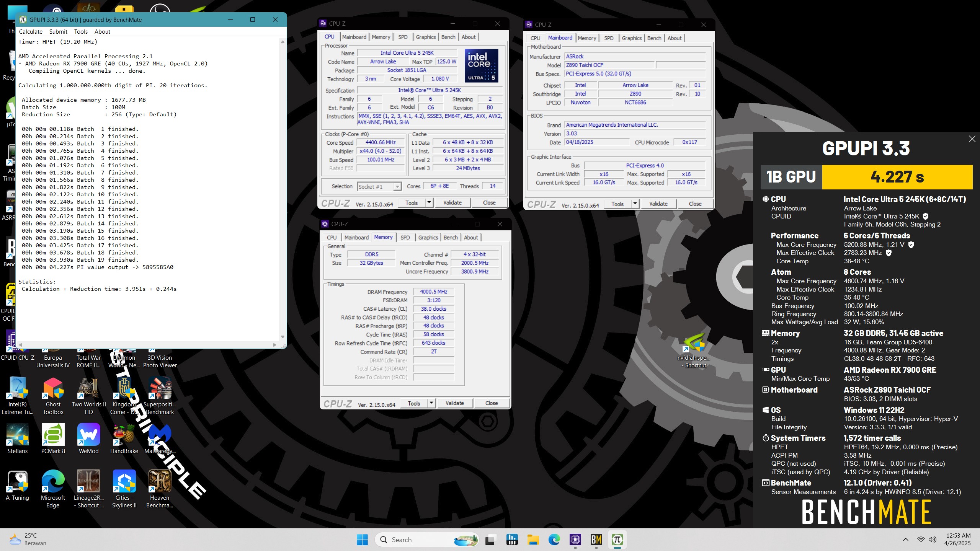
Task: Open Microsoft Edge from the taskbar
Action: [x=554, y=540]
